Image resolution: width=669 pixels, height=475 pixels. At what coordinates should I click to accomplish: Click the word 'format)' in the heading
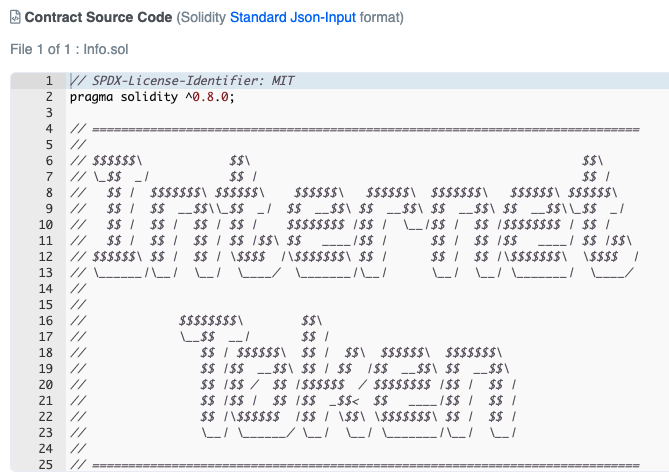[381, 17]
